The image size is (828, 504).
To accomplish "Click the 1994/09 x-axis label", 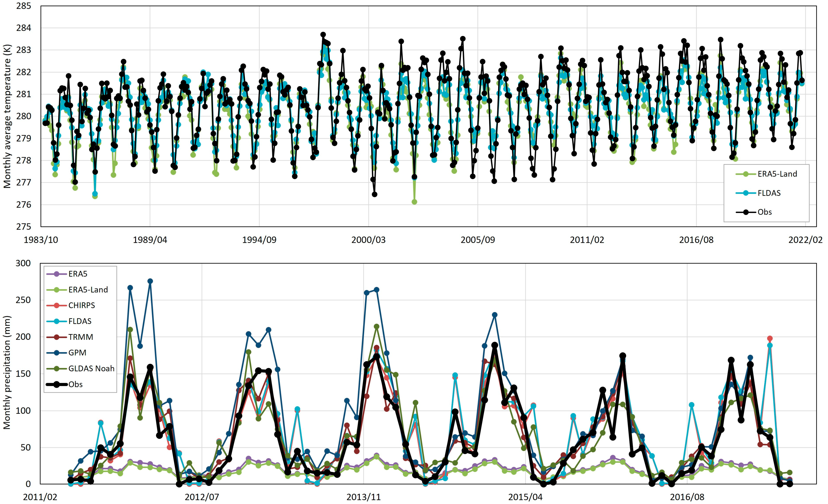I will (259, 240).
